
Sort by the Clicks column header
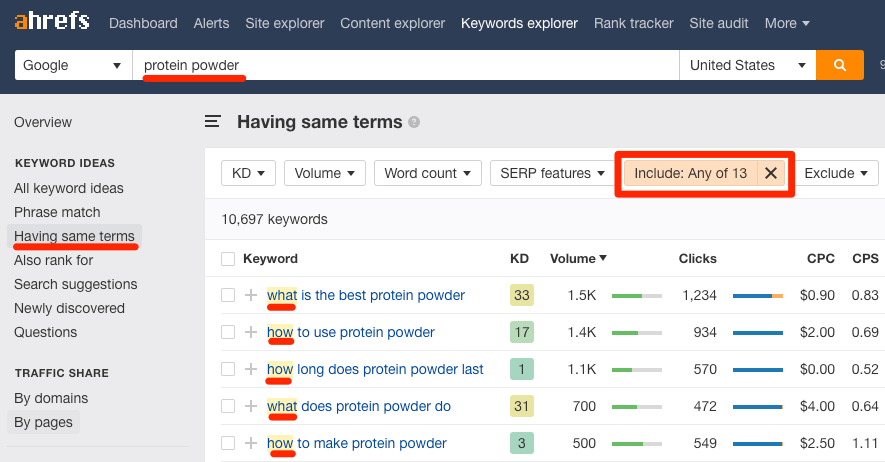(698, 258)
